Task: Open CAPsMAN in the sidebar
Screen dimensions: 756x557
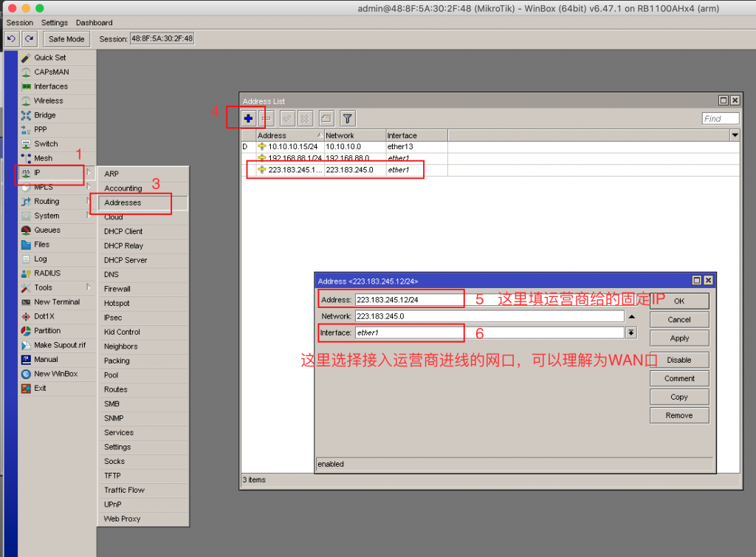Action: coord(57,72)
